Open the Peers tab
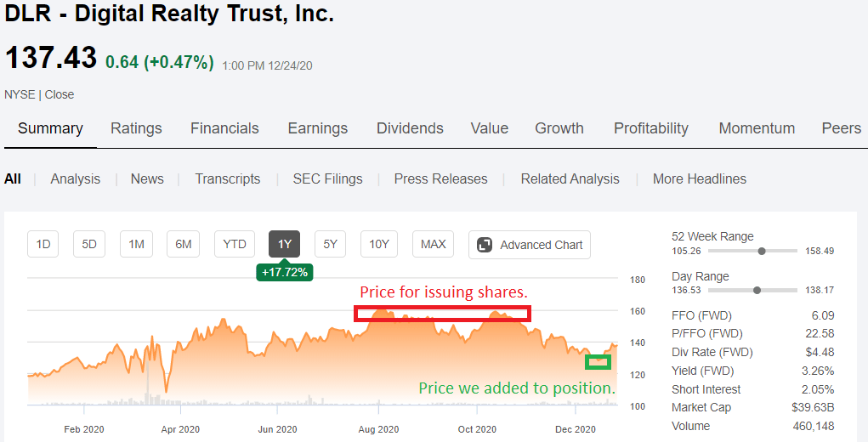Screen dimensions: 868x442 [841, 128]
